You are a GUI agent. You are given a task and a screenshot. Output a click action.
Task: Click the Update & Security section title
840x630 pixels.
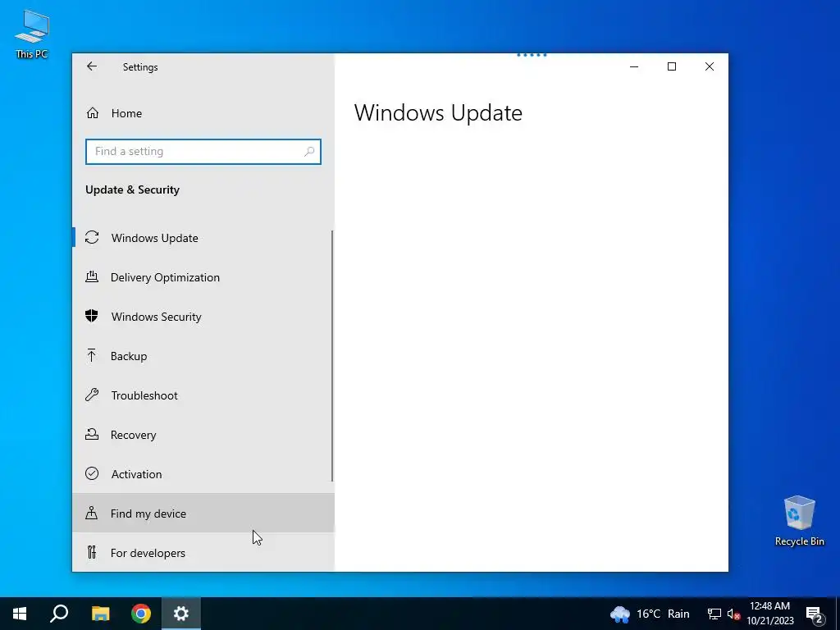[132, 189]
